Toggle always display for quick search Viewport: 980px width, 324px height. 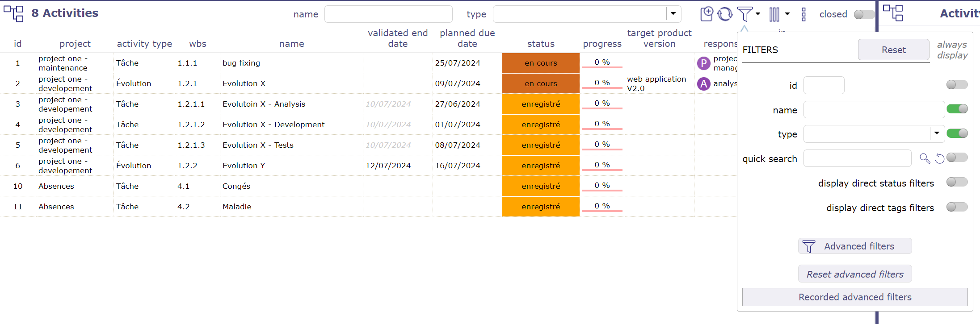pos(957,158)
